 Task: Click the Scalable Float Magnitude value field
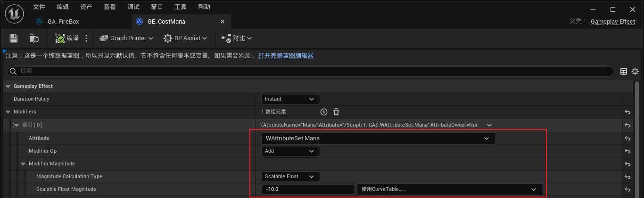[307, 189]
